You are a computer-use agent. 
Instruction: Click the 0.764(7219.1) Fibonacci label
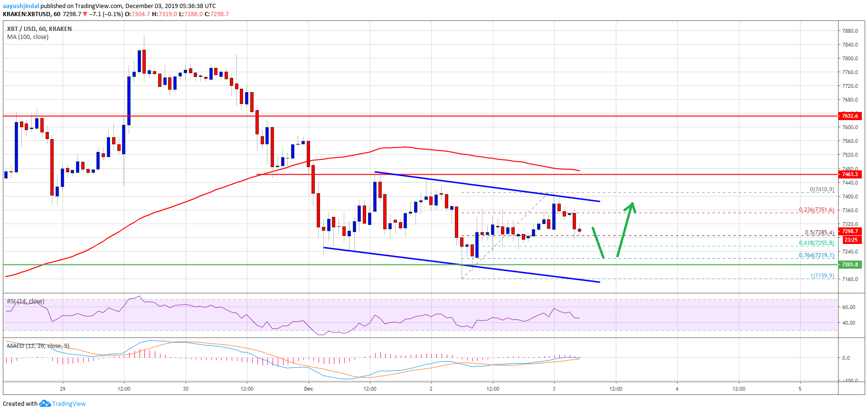click(x=816, y=255)
